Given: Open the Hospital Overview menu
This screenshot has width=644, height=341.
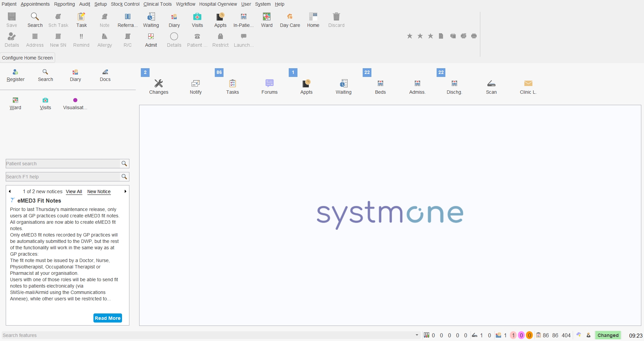Looking at the screenshot, I should click(x=218, y=4).
